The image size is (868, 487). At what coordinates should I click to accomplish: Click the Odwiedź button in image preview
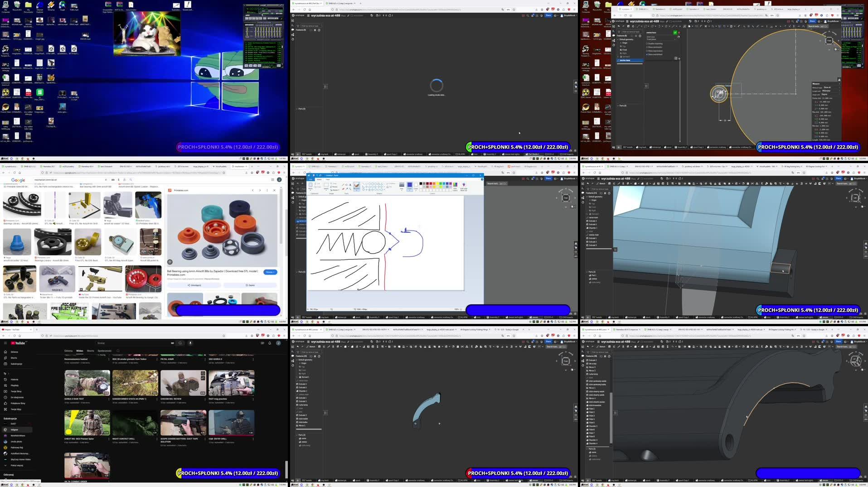coord(271,272)
